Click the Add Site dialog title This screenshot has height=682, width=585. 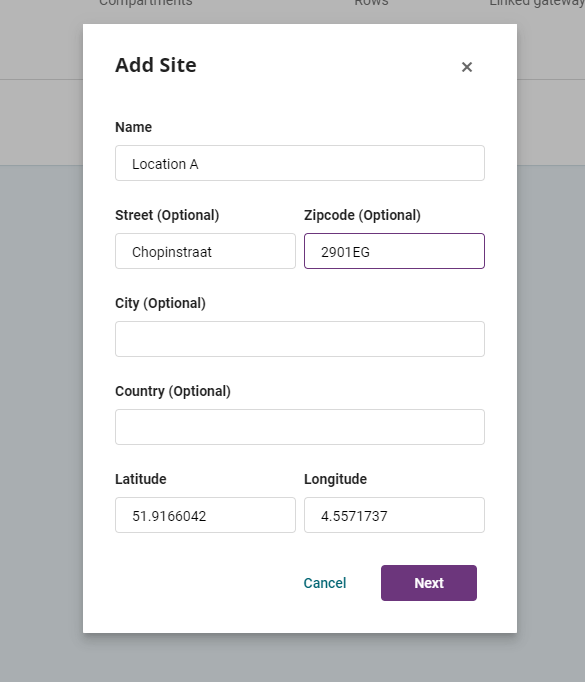(156, 65)
